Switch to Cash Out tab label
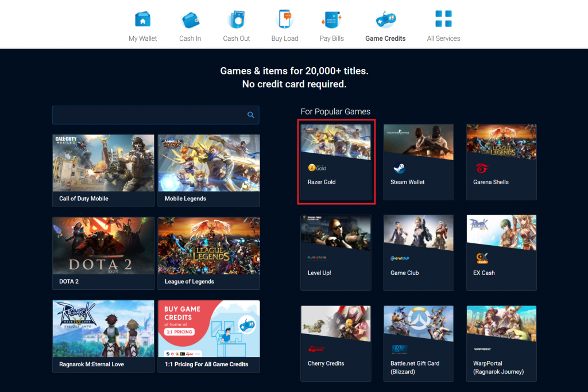The image size is (588, 392). 236,38
